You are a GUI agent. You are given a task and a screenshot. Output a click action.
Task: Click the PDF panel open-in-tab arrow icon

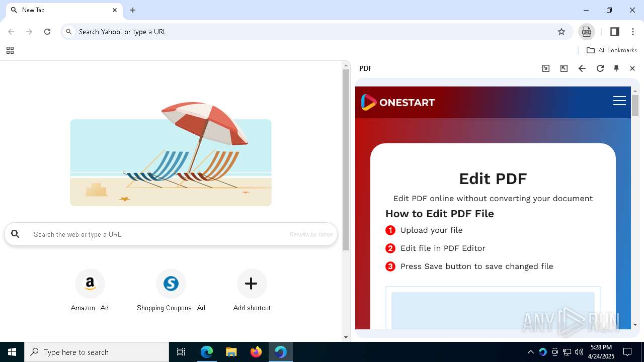click(x=546, y=68)
